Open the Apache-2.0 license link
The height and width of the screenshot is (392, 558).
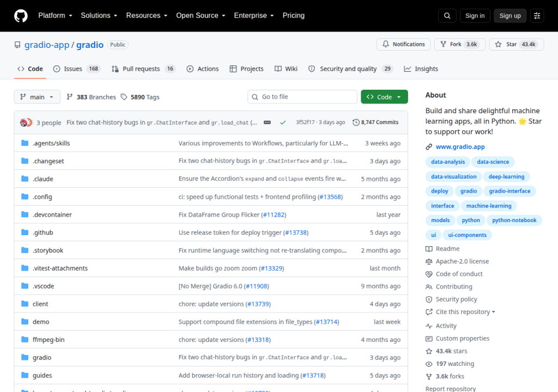pyautogui.click(x=457, y=261)
